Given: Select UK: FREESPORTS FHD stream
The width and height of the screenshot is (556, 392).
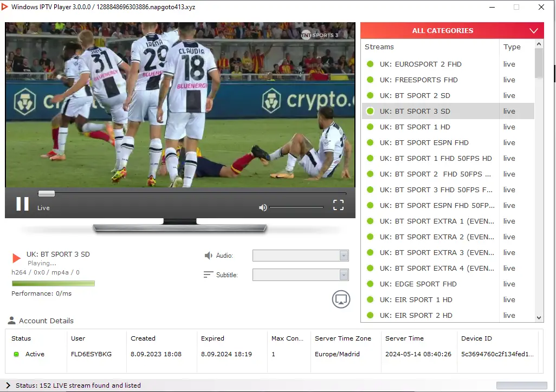Looking at the screenshot, I should tap(448, 80).
